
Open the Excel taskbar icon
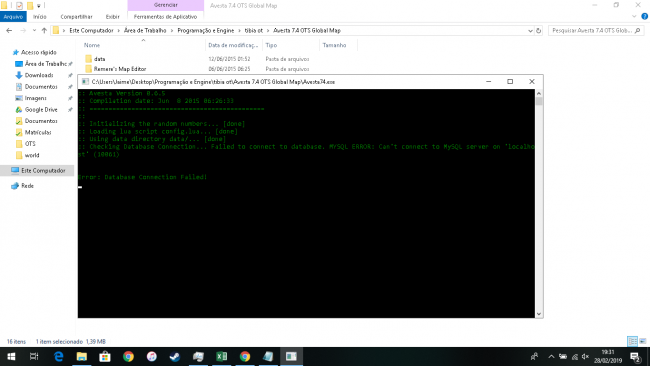click(221, 356)
